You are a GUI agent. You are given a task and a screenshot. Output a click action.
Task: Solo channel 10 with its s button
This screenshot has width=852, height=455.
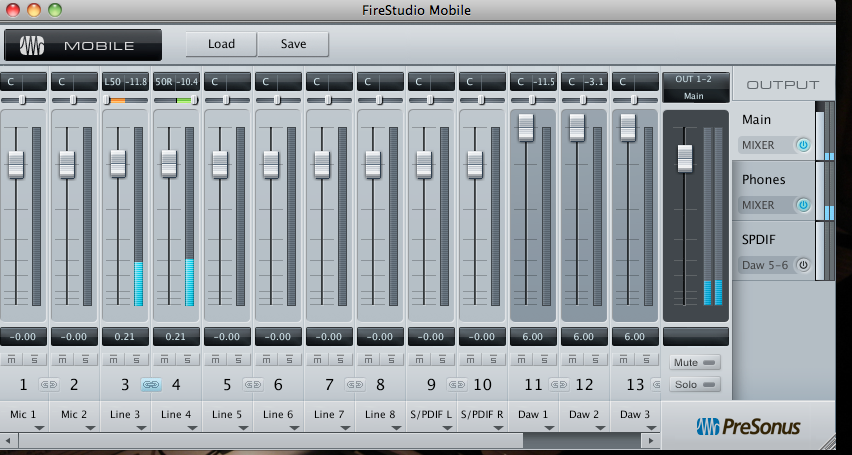tap(494, 359)
